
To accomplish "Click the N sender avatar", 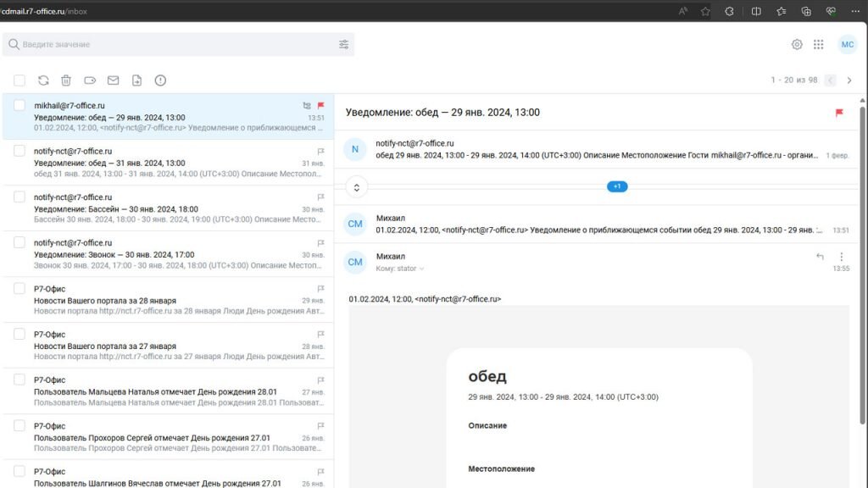I will point(355,149).
